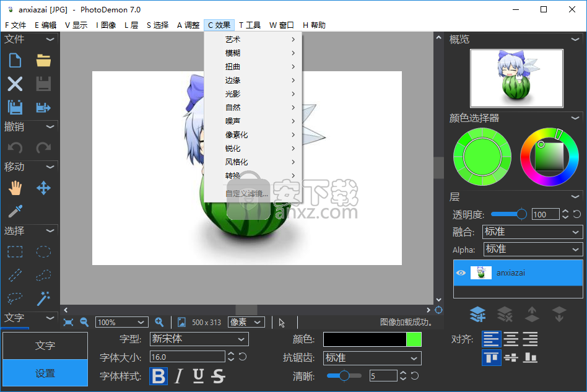Select the line selection tool
The height and width of the screenshot is (392, 587).
[15, 275]
